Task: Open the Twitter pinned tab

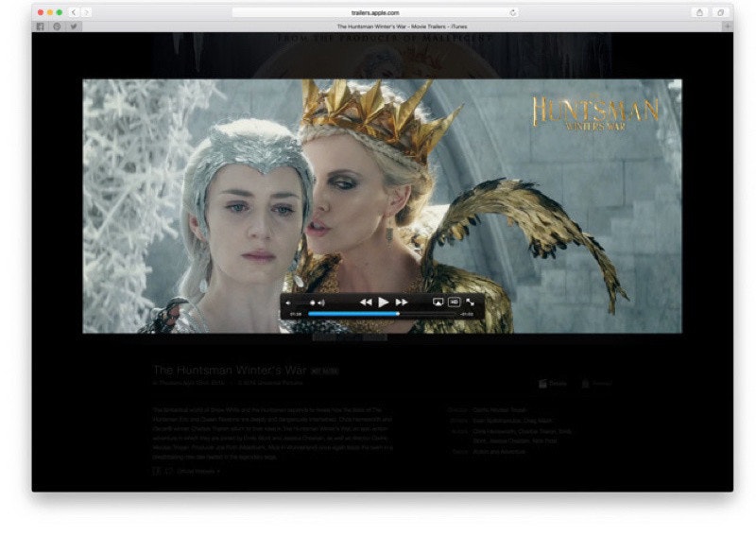Action: coord(74,26)
